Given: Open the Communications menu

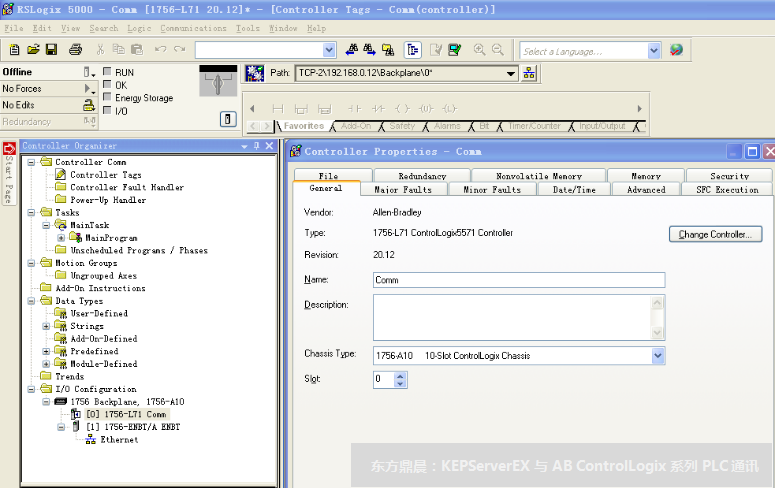Looking at the screenshot, I should coord(193,28).
